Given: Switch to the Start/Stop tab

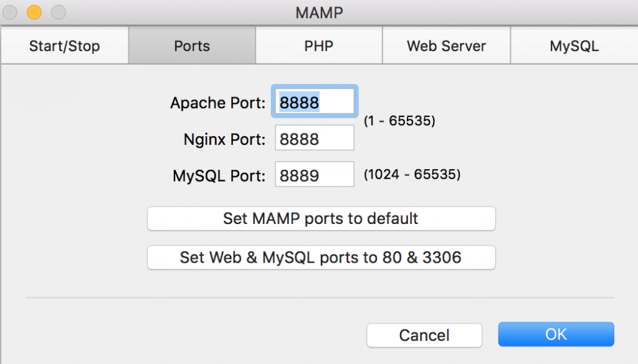Looking at the screenshot, I should (64, 46).
